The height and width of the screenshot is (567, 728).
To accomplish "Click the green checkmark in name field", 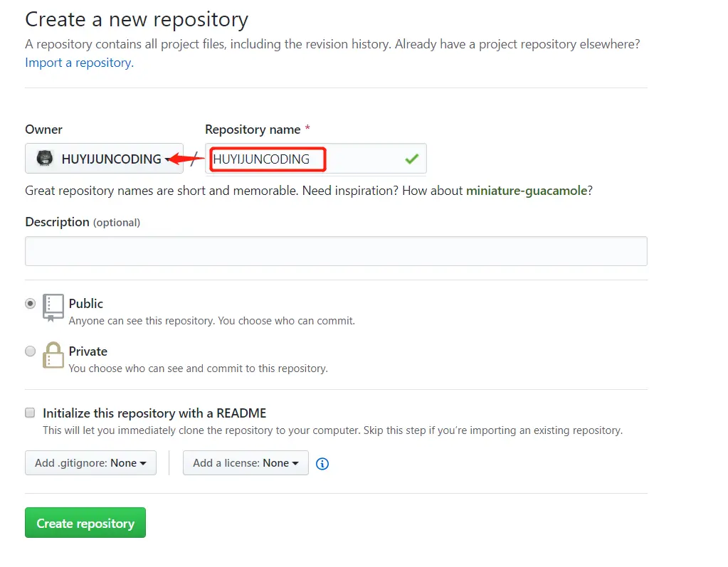I will [411, 159].
